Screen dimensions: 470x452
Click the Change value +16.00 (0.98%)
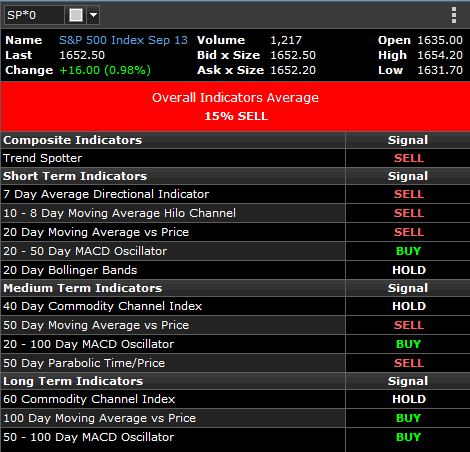click(x=105, y=70)
